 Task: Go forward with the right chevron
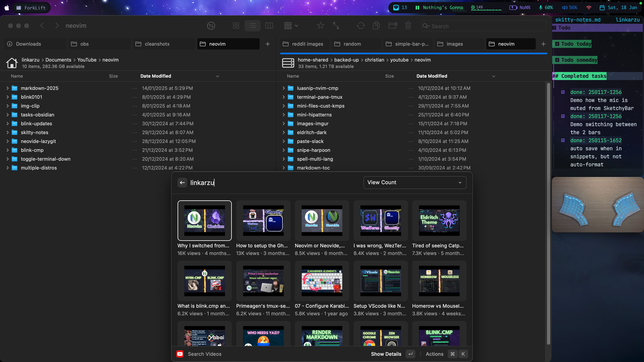(x=57, y=26)
